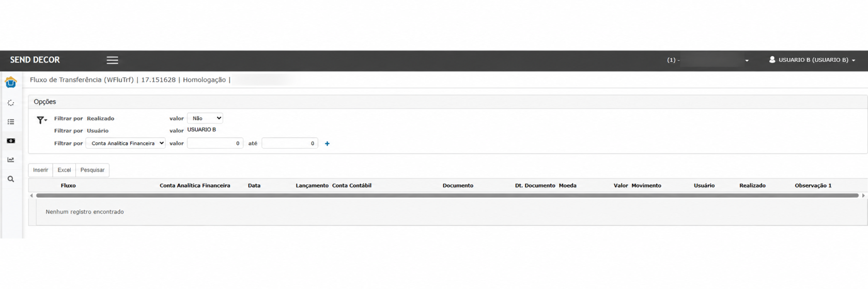Click the Movimento column header
The image size is (868, 289).
click(x=646, y=185)
